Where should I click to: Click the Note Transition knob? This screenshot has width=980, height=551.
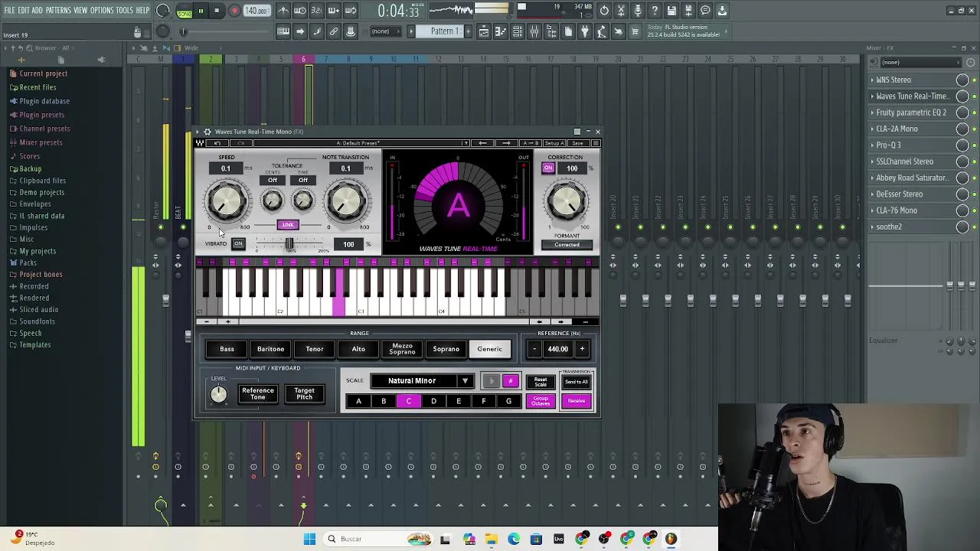click(x=346, y=201)
